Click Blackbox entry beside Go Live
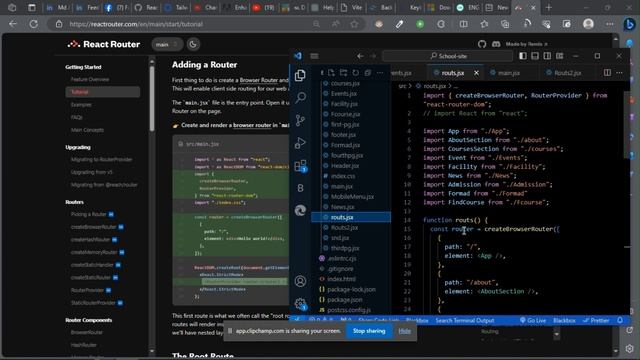Image resolution: width=640 pixels, height=360 pixels. click(564, 321)
